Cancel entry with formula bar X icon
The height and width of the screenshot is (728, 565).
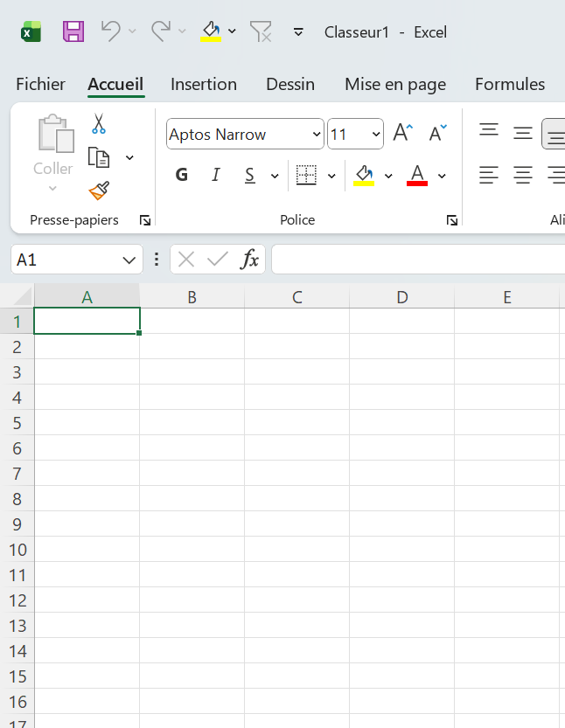click(x=186, y=259)
